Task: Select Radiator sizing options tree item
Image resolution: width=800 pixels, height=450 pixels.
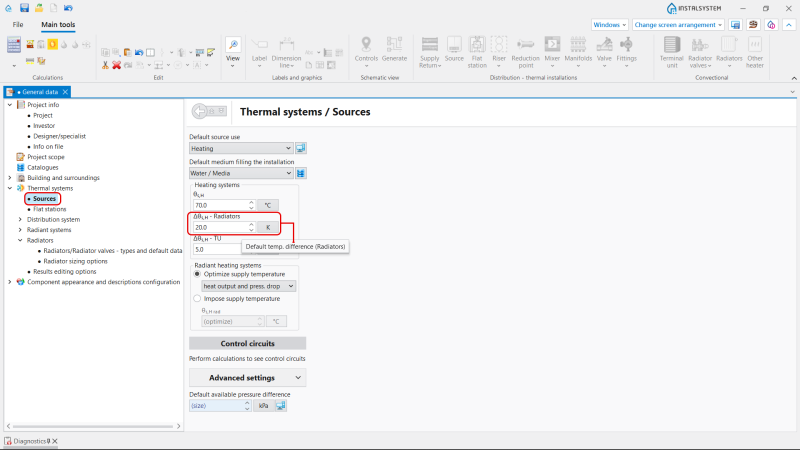Action: (76, 261)
